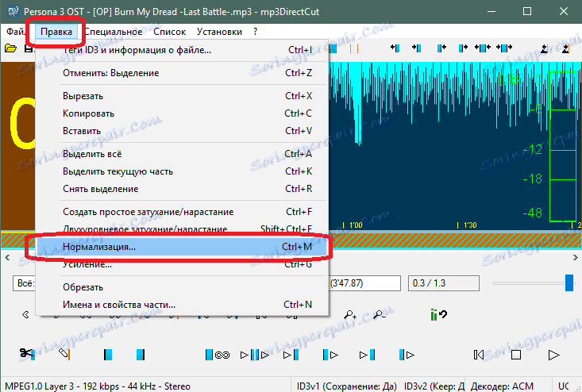Zoom in with the magnifier plus icon
This screenshot has height=392, width=582.
coord(350,315)
